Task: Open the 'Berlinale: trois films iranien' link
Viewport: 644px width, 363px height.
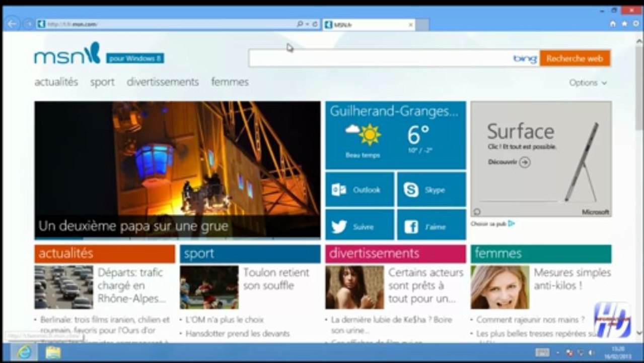Action: click(105, 325)
